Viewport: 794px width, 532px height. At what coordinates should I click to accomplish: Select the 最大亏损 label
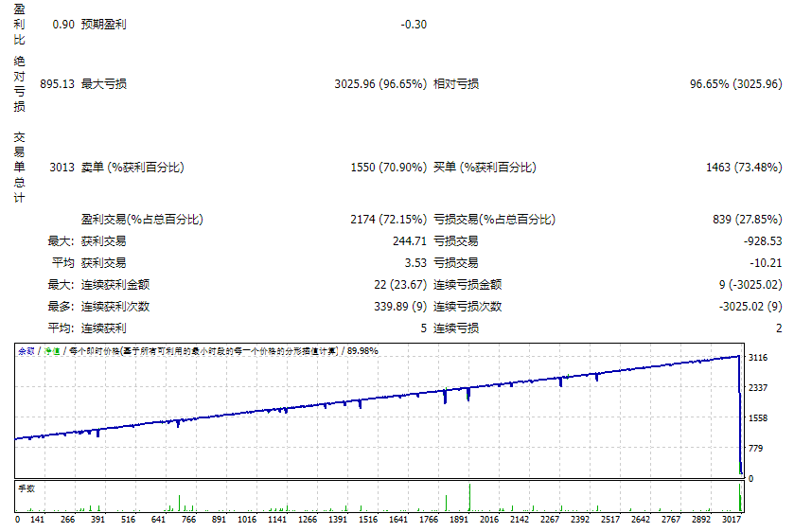(104, 84)
